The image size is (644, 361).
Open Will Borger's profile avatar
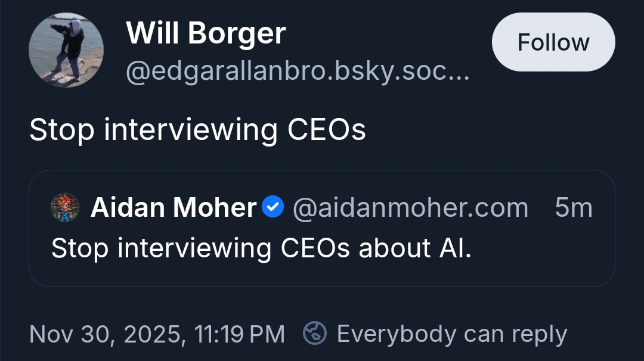(x=66, y=50)
